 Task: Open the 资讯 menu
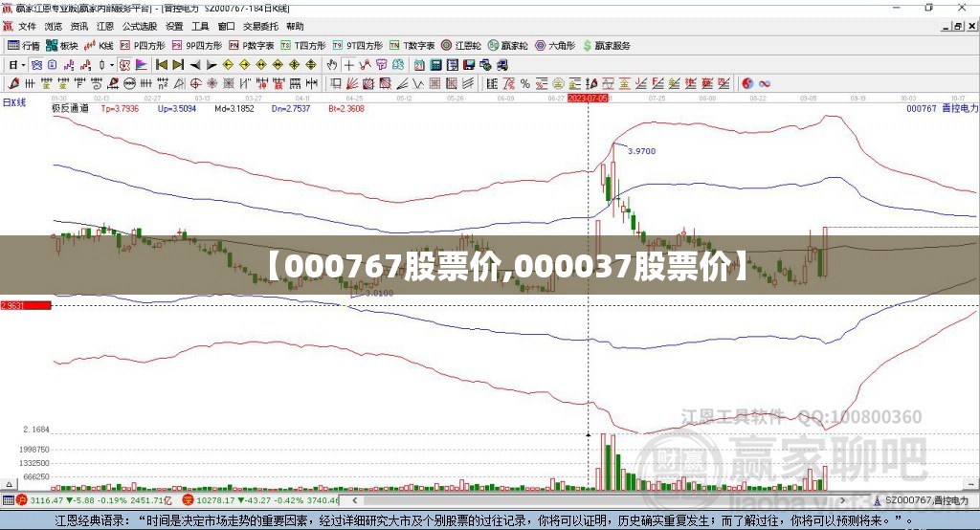click(78, 26)
